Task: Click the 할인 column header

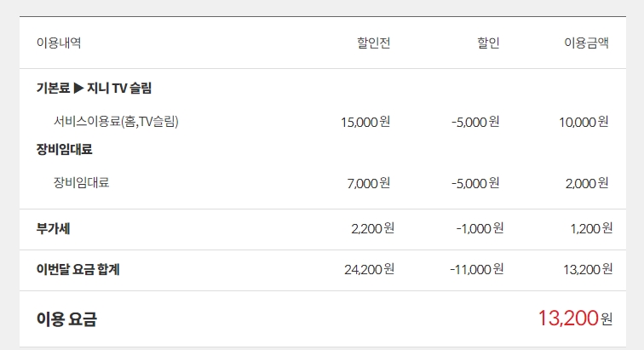Action: (x=488, y=43)
